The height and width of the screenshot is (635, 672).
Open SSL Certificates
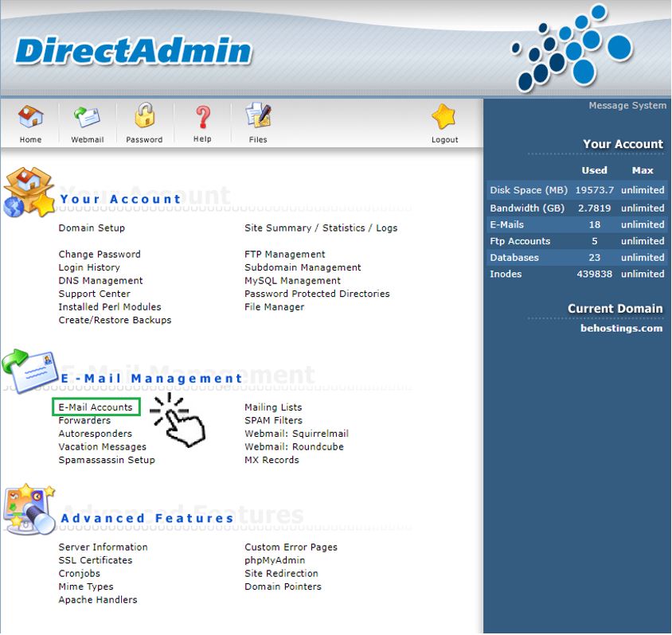[x=96, y=560]
